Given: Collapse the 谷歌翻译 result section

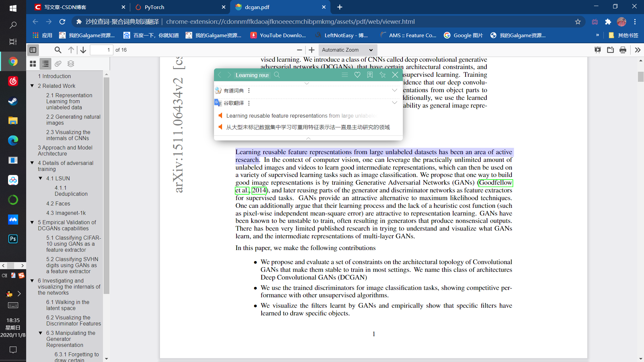Looking at the screenshot, I should 394,103.
